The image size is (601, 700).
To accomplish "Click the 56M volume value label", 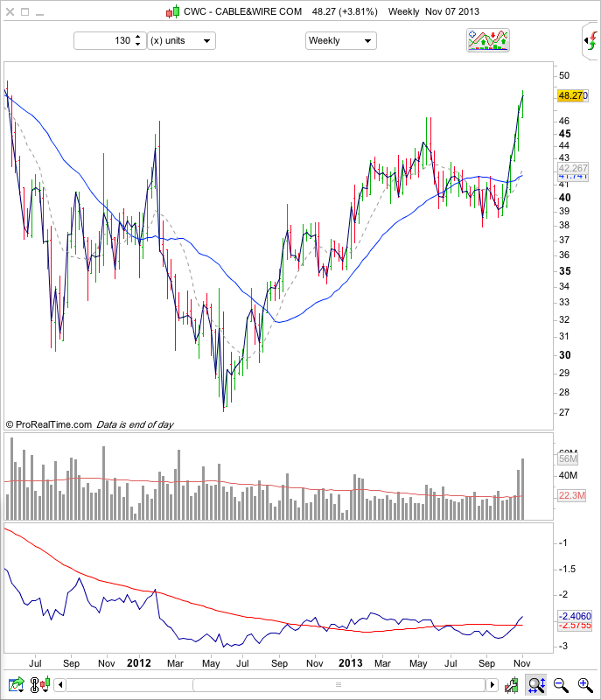I will 568,458.
